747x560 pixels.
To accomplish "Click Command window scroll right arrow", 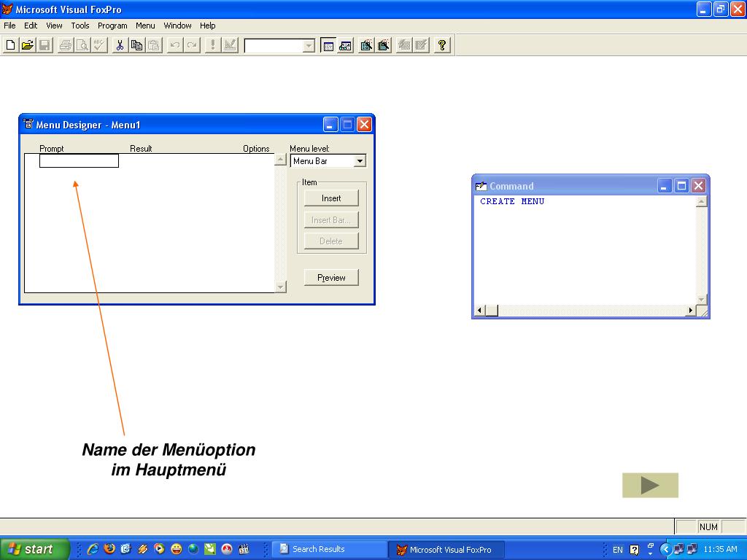I will point(690,311).
